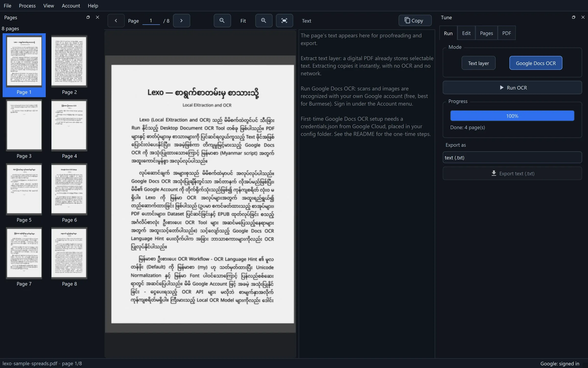Select Google Docs OCR mode

click(536, 63)
